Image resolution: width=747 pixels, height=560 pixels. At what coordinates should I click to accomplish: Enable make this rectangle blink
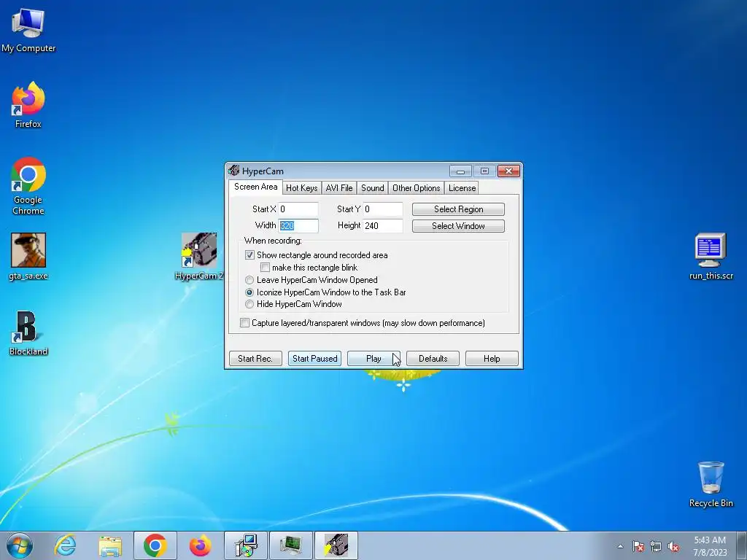coord(265,268)
